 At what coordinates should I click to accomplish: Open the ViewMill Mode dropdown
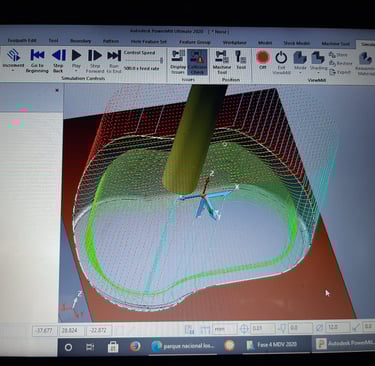pos(300,61)
